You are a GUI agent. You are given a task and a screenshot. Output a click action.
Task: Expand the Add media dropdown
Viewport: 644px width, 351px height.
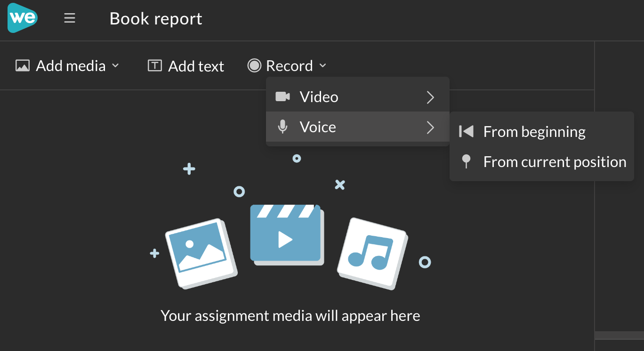point(116,66)
